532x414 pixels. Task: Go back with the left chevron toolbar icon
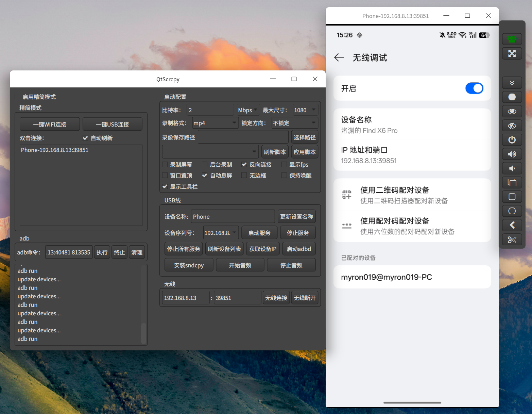pyautogui.click(x=512, y=225)
